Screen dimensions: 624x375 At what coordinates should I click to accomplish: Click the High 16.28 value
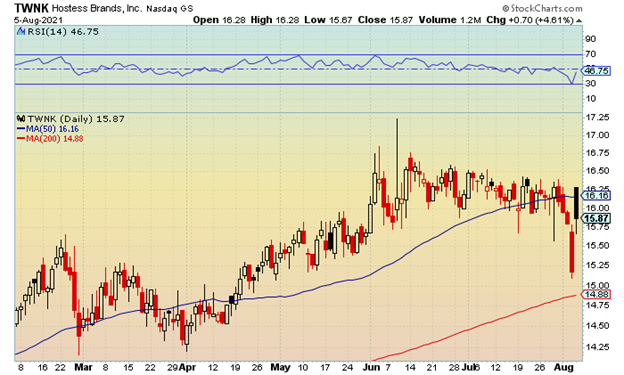point(275,20)
